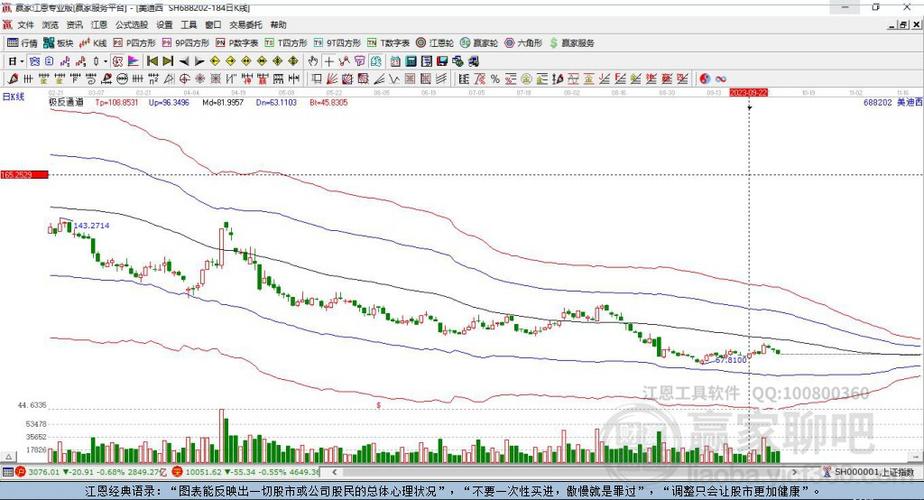Open the 赢家轮 wheel tool
Viewport: 924px width, 500px height.
479,43
